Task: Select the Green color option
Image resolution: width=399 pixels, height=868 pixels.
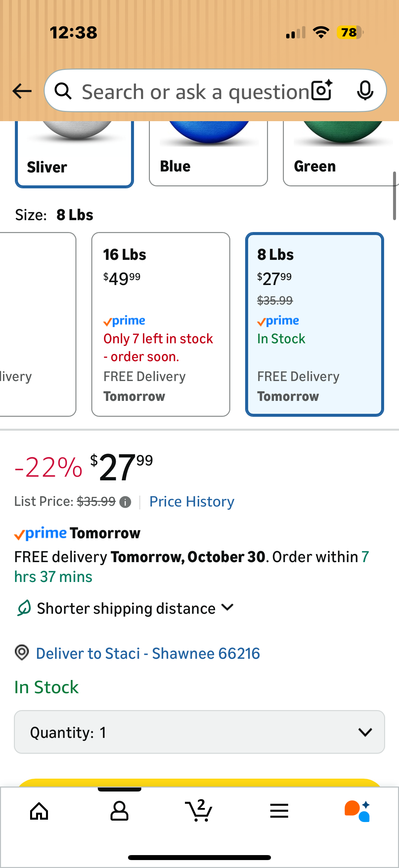Action: tap(341, 155)
